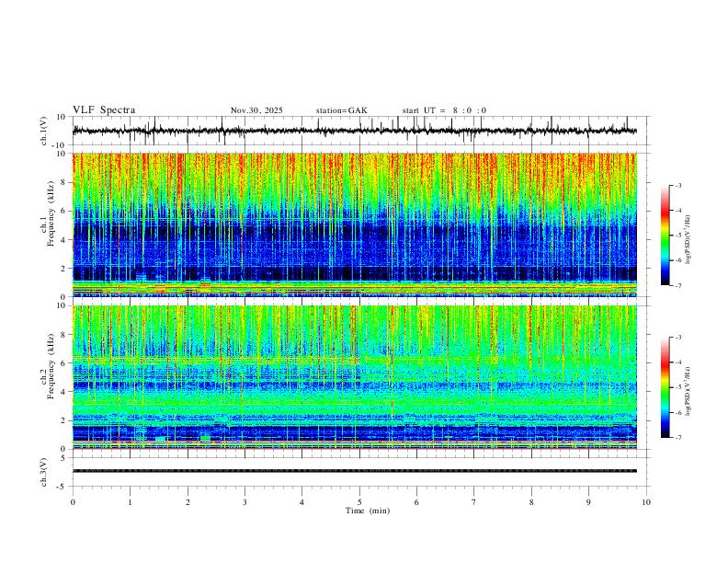Click the "4" kHz tick of ch.2 spectrogram

click(x=63, y=392)
